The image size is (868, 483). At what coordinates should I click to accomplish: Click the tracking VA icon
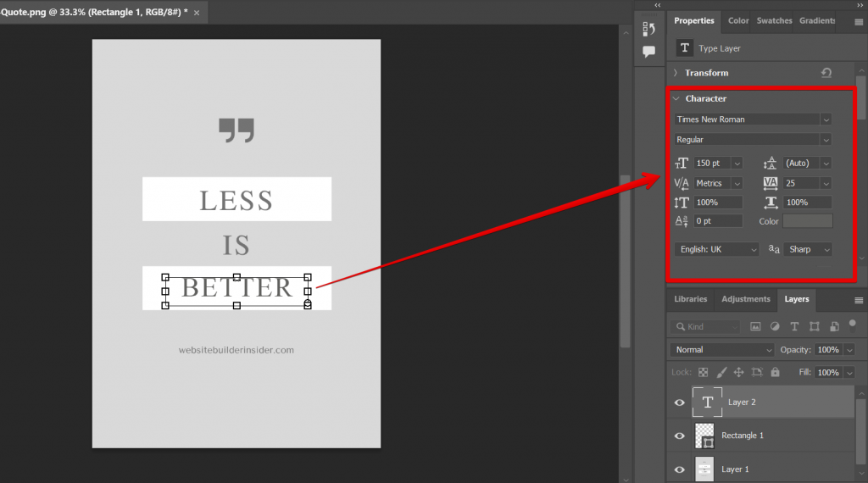coord(771,183)
